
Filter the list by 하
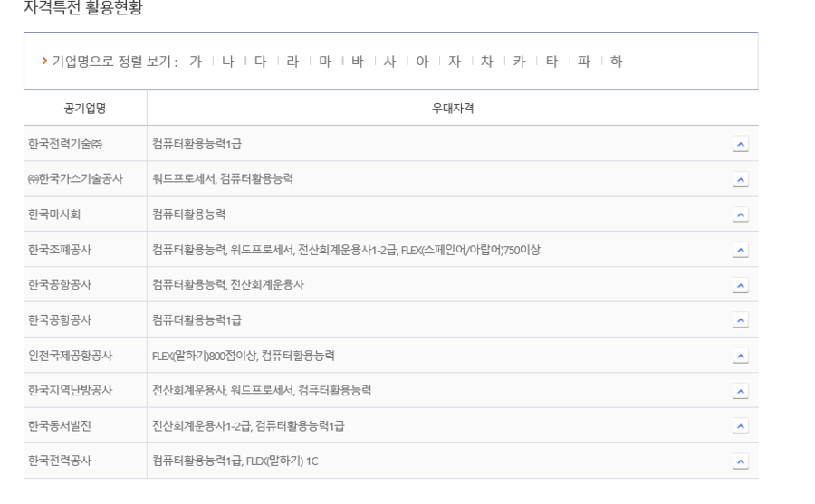click(x=616, y=62)
